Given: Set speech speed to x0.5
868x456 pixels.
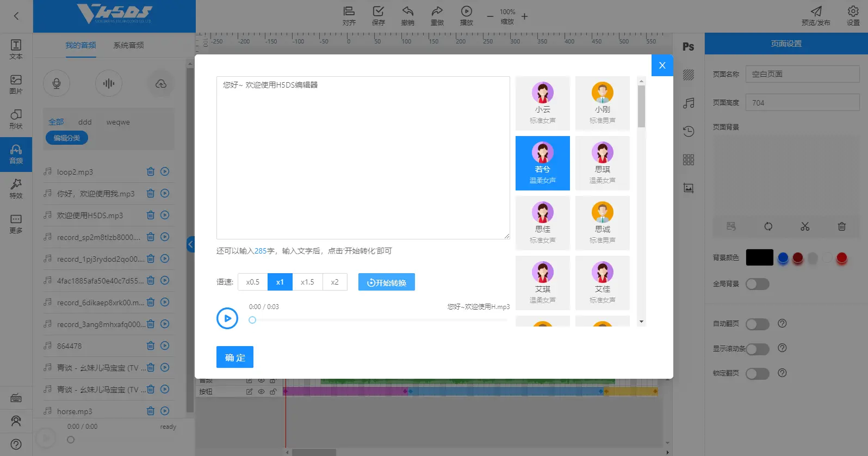Looking at the screenshot, I should (x=252, y=282).
